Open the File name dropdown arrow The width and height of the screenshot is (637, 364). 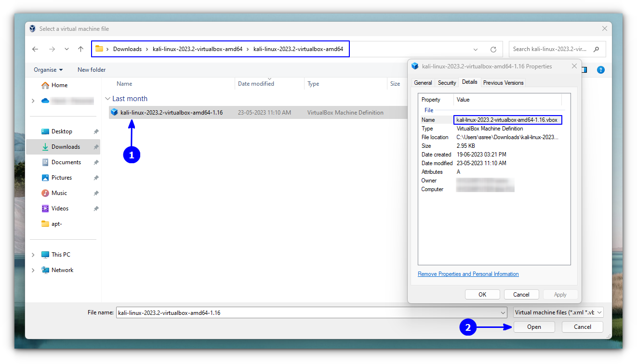(504, 312)
